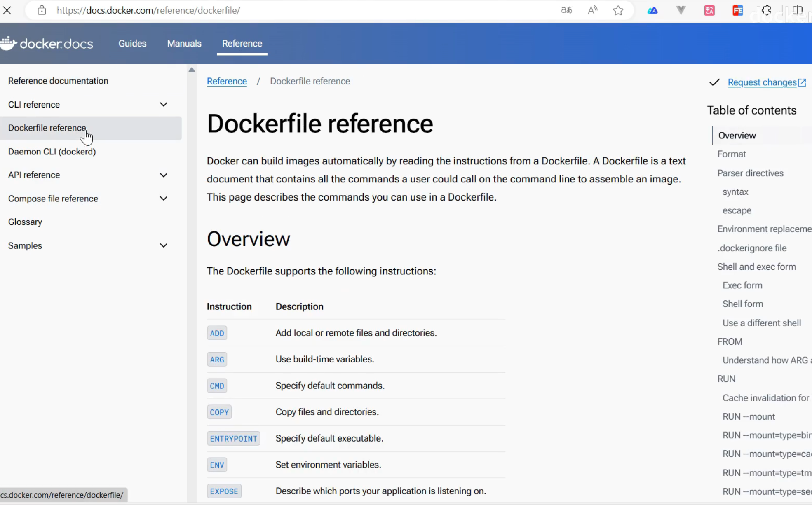
Task: Expand the Samples section
Action: [x=164, y=245]
